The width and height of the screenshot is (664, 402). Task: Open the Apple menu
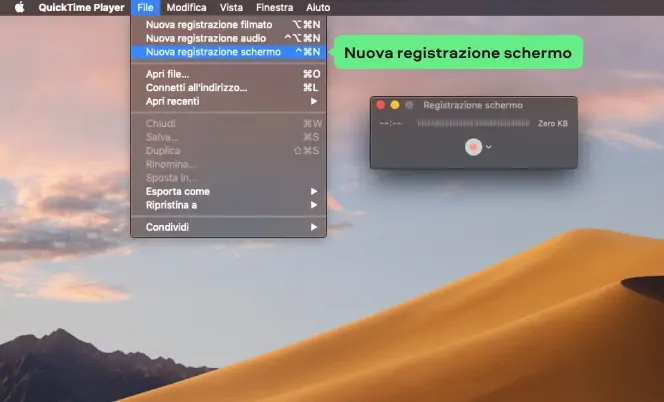tap(19, 8)
